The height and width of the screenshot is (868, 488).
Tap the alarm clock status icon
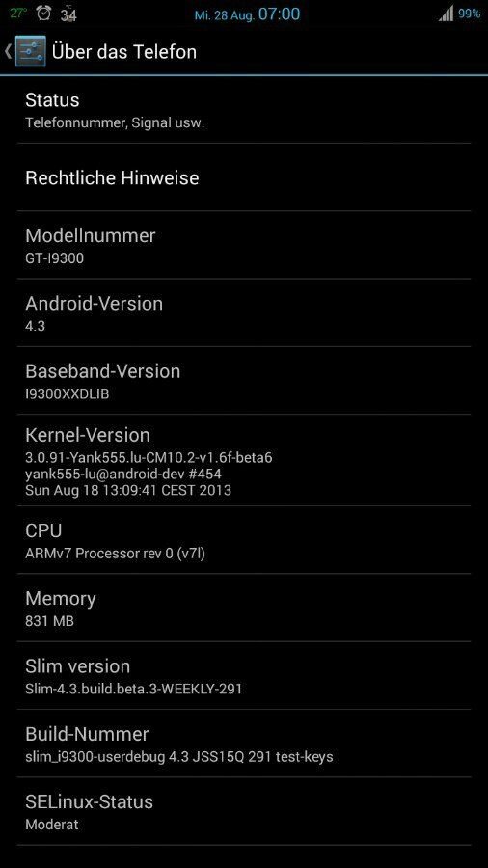click(43, 14)
